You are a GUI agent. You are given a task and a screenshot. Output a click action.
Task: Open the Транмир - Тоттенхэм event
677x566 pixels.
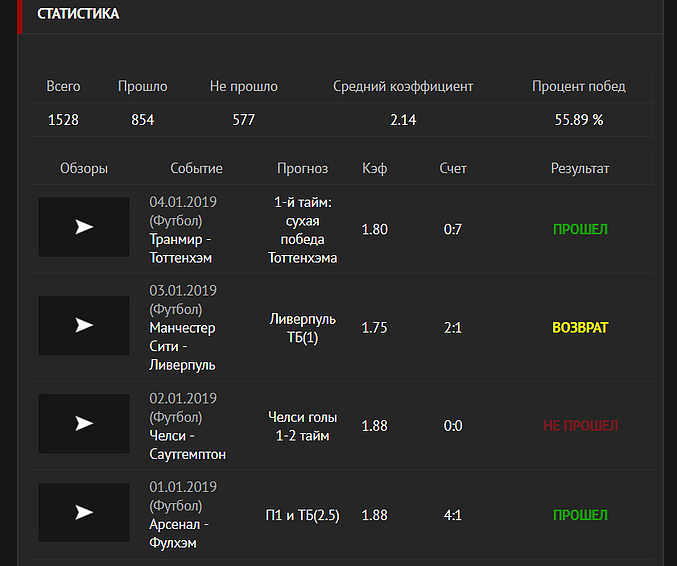pos(180,249)
